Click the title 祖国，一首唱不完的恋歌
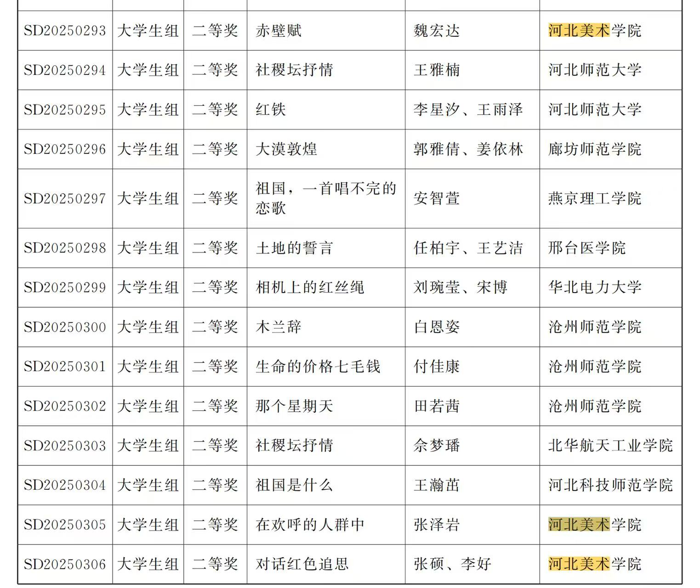Screen dimensions: 700x588 (325, 198)
